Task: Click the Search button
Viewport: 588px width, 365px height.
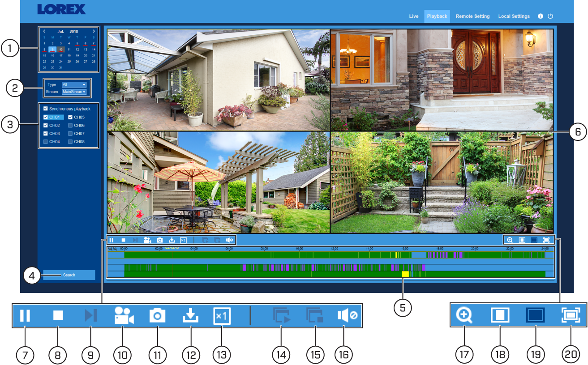Action: coord(69,275)
